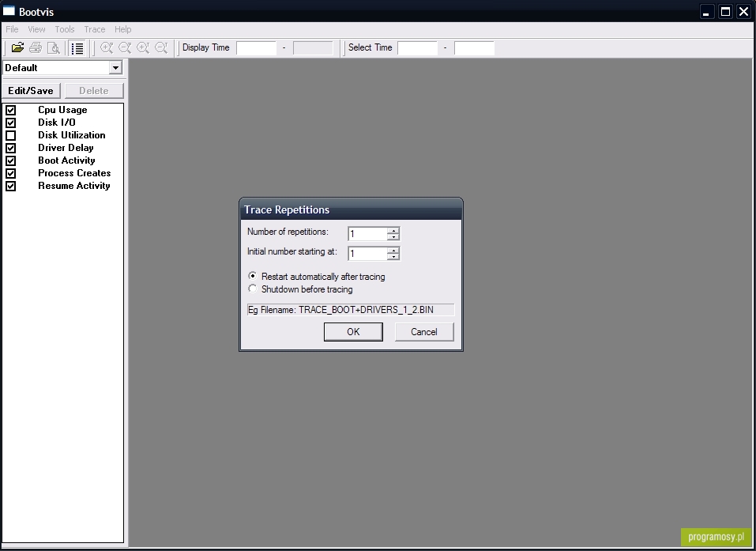Click the first Display Time field
The image size is (756, 551).
point(256,47)
